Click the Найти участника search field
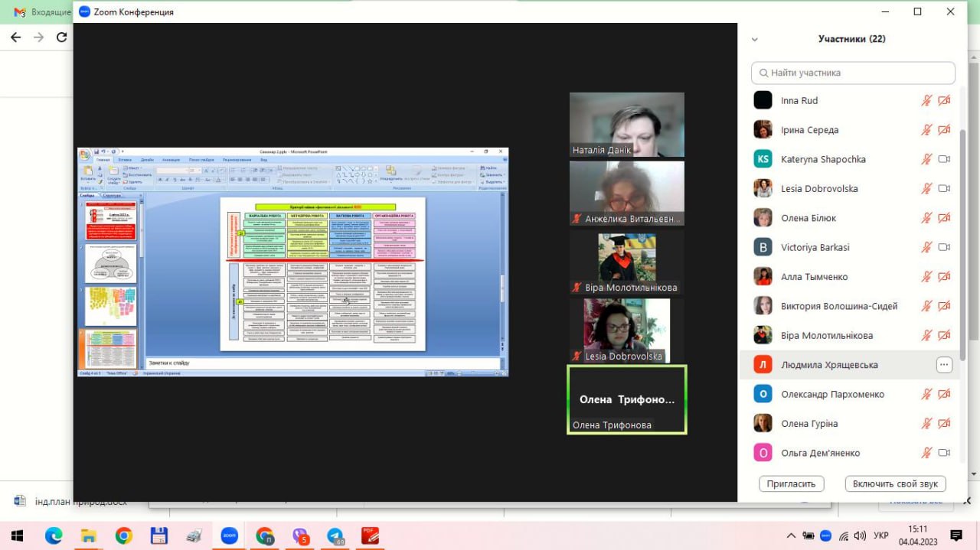Viewport: 980px width, 550px height. pos(853,73)
